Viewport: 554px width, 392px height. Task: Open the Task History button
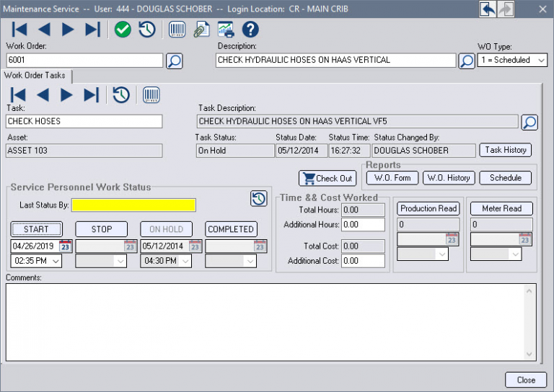[x=505, y=150]
